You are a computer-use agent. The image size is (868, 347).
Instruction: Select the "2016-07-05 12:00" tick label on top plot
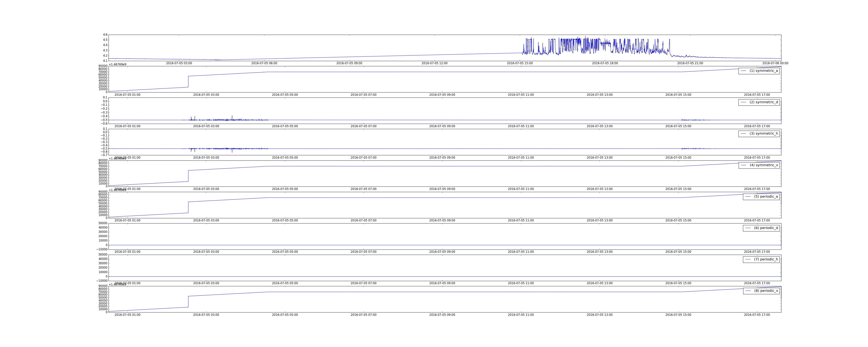[435, 63]
